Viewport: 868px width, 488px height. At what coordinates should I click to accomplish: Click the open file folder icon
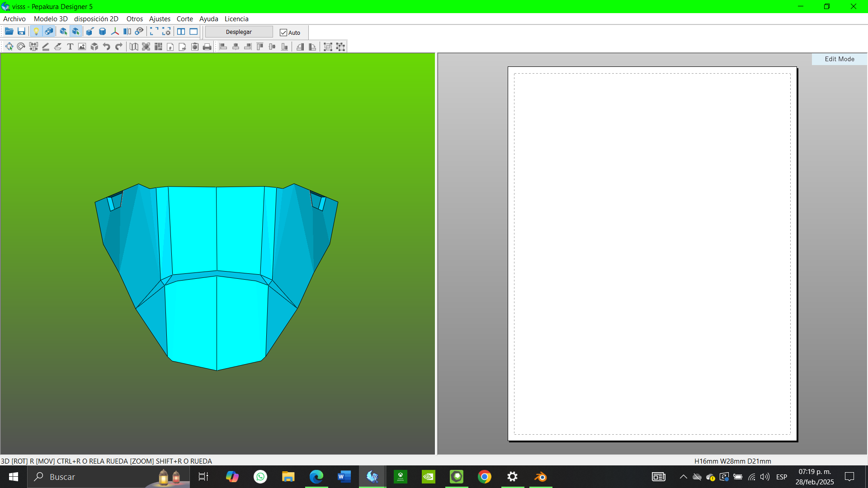(9, 32)
